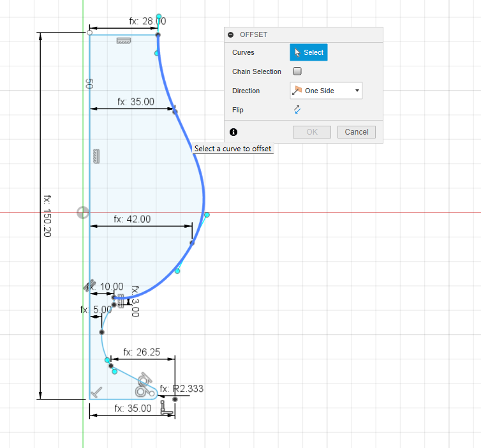Click the parallel constraint icon near 10.00 dimension
The height and width of the screenshot is (448, 481).
click(89, 287)
